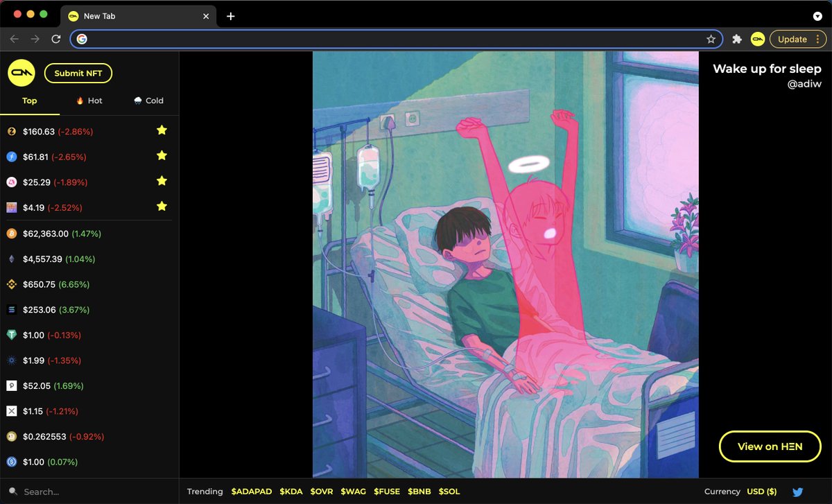Select the New Tab browser tab
The width and height of the screenshot is (832, 504).
(139, 16)
